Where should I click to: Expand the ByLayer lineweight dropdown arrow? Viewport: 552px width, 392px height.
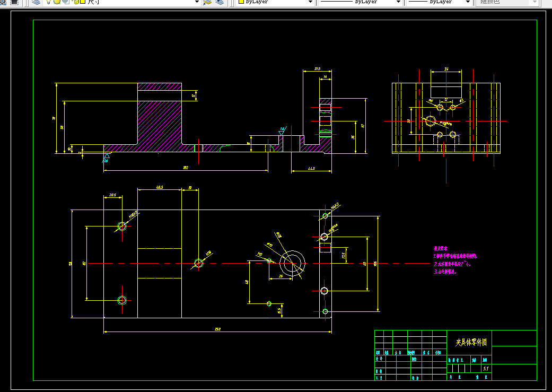point(468,2)
